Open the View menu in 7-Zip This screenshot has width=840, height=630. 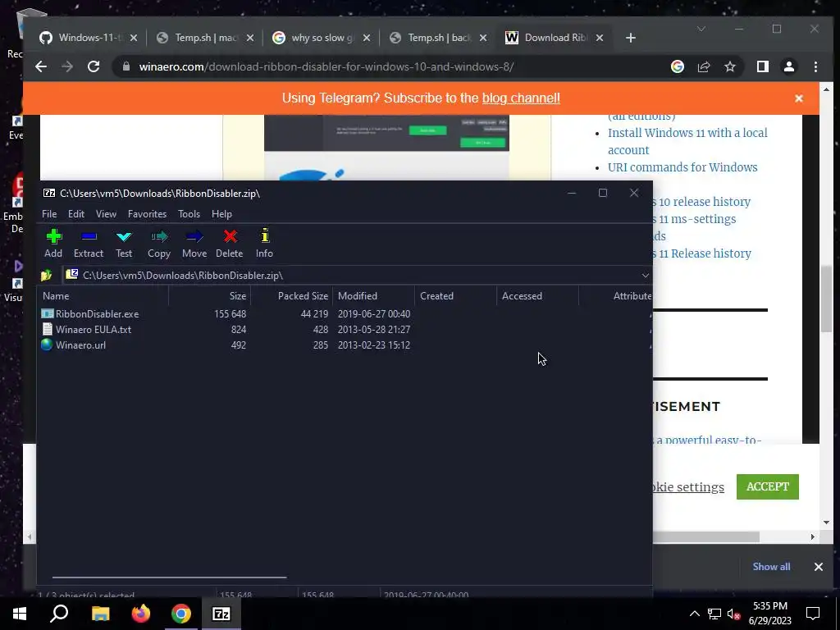pos(106,214)
